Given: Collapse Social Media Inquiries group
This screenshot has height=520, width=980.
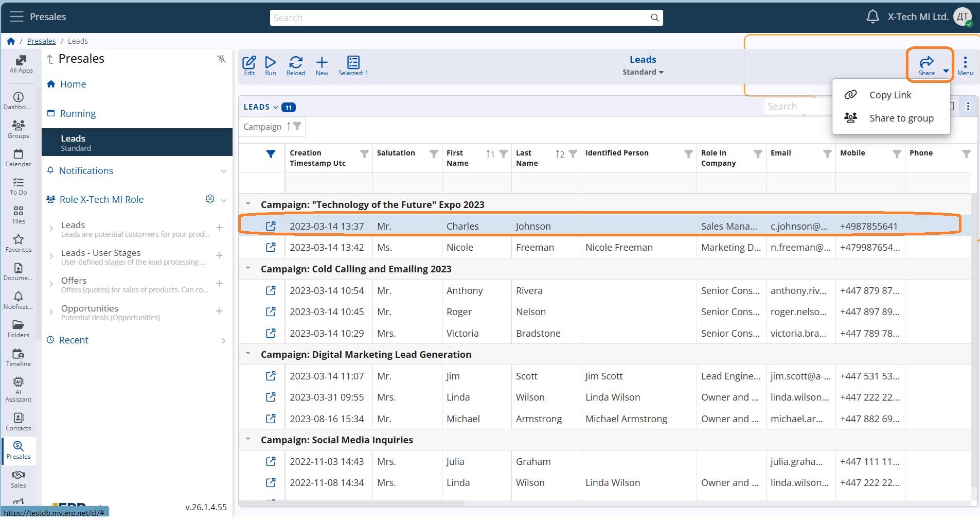Looking at the screenshot, I should pyautogui.click(x=248, y=439).
